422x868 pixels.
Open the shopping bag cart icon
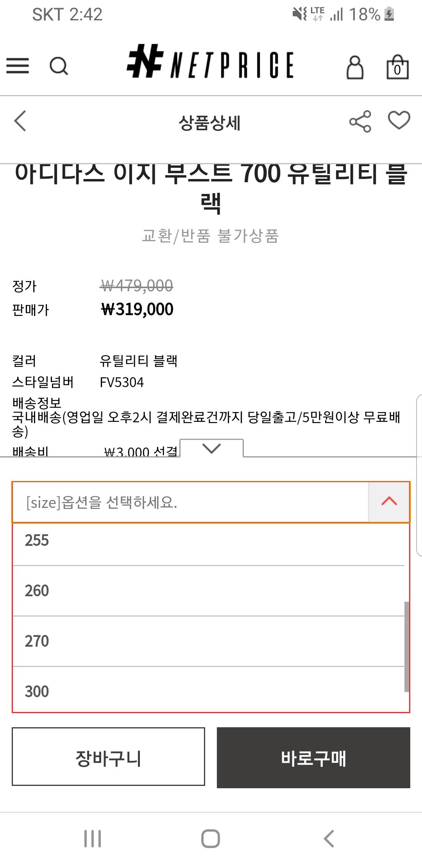(397, 67)
